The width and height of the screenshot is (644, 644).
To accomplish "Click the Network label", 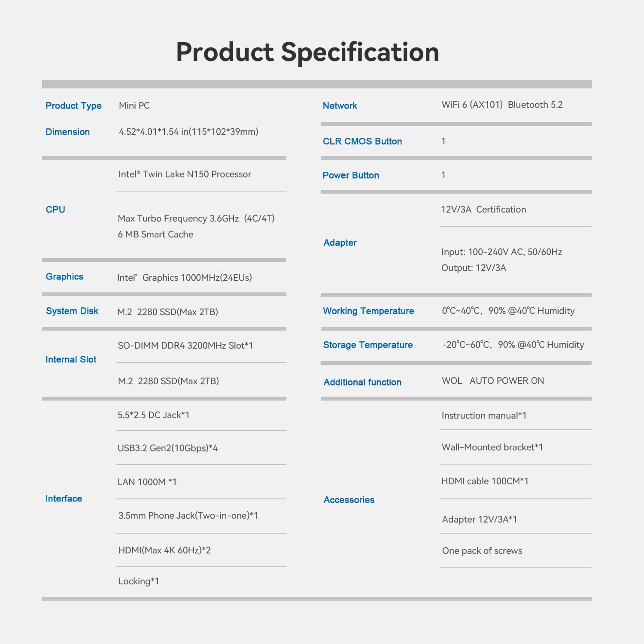I will point(340,106).
